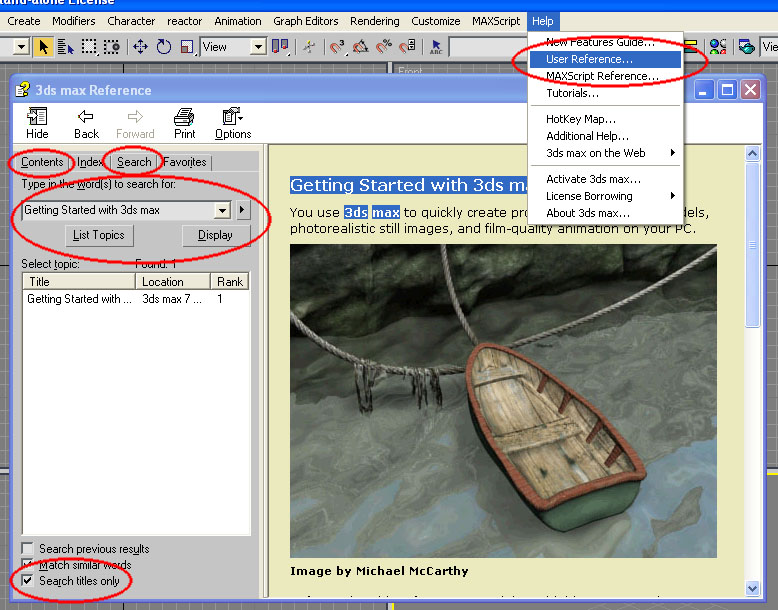Switch to Favorites tab

coord(185,162)
